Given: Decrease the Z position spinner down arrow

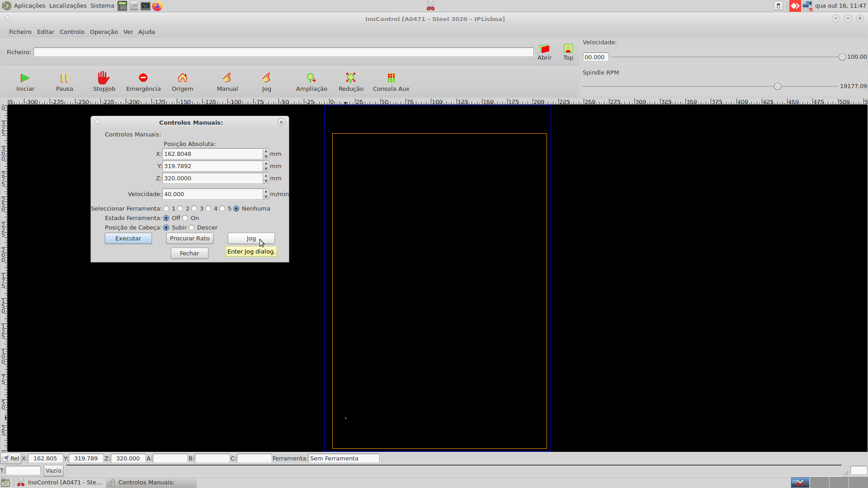Looking at the screenshot, I should click(266, 181).
